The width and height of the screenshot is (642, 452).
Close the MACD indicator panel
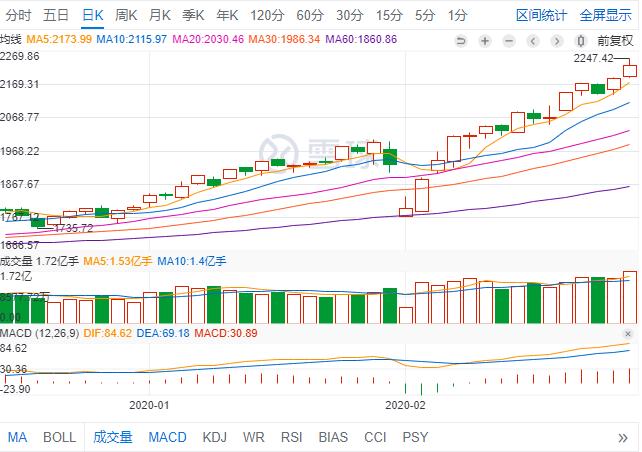pyautogui.click(x=628, y=333)
